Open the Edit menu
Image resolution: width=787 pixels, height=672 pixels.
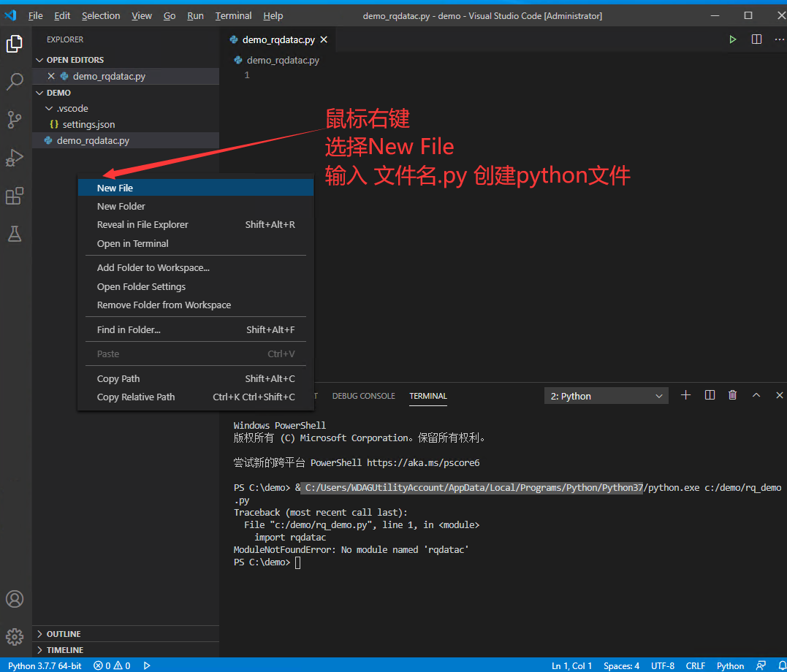[62, 15]
